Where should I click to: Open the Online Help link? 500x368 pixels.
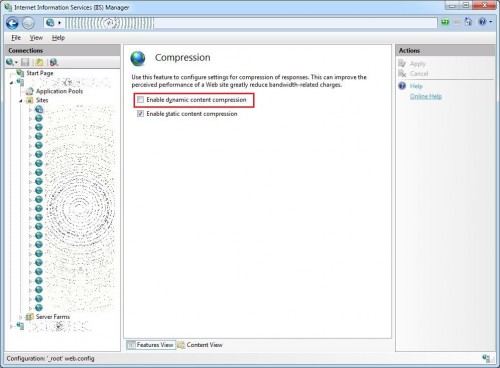(x=426, y=96)
